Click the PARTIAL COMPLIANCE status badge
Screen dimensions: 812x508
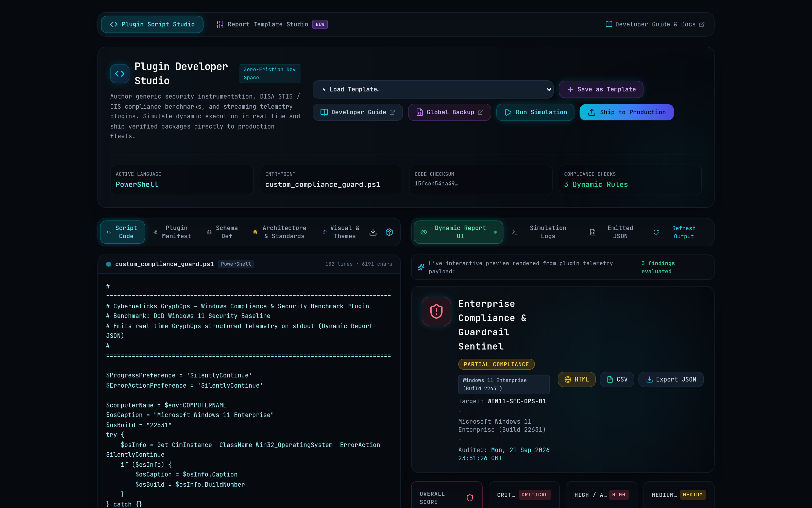pyautogui.click(x=496, y=364)
